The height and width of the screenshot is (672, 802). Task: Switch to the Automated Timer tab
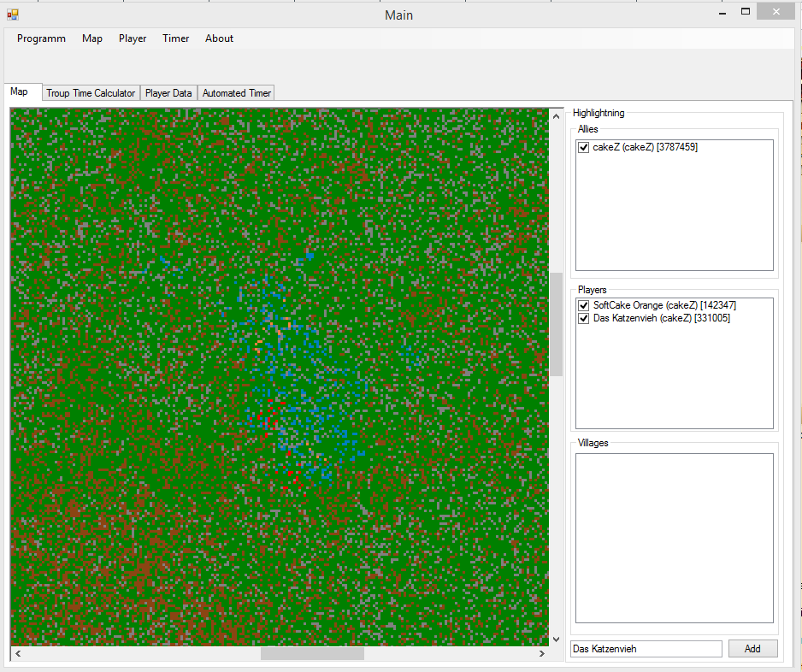coord(236,92)
